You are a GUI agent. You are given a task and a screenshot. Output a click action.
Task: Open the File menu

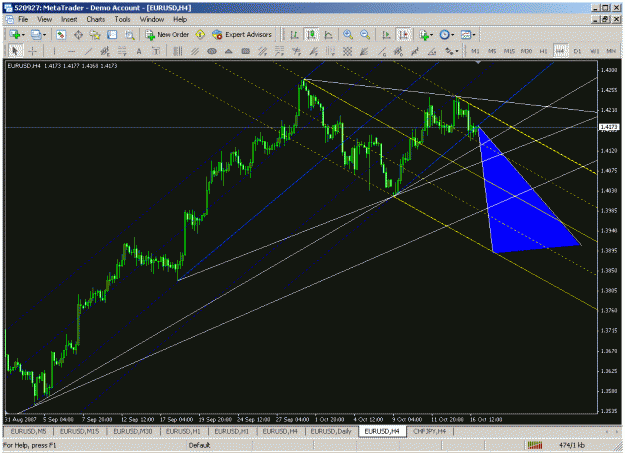23,19
